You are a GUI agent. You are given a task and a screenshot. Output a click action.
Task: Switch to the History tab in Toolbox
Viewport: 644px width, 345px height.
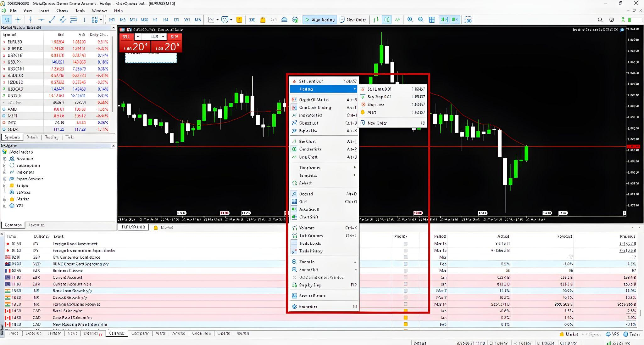pos(54,333)
